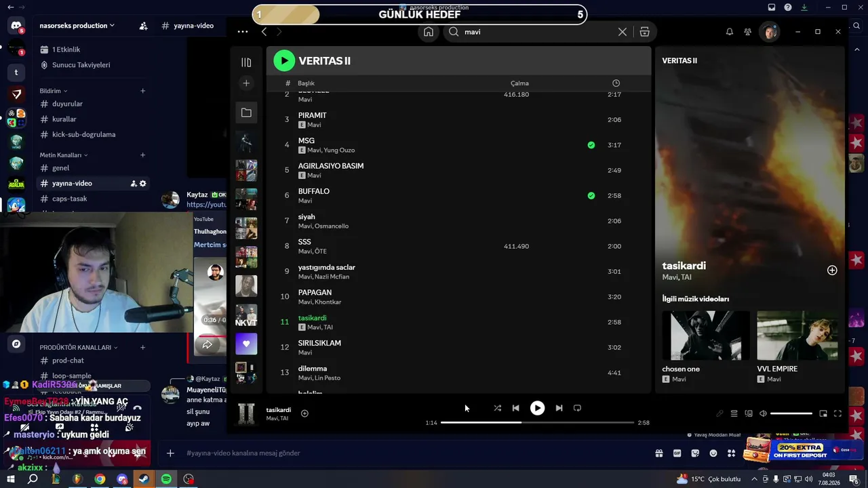Toggle saved check mark on MSG
Viewport: 868px width, 488px height.
(591, 145)
